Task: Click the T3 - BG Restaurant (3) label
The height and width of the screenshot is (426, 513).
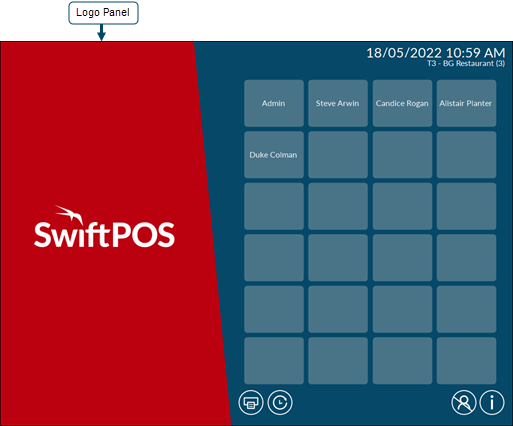Action: (466, 63)
